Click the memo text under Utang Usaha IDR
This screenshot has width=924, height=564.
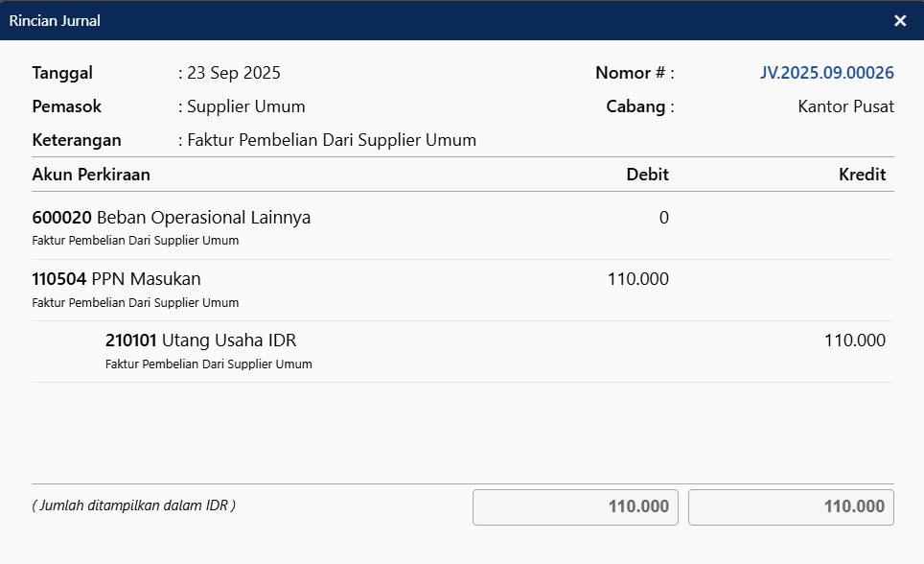tap(208, 364)
